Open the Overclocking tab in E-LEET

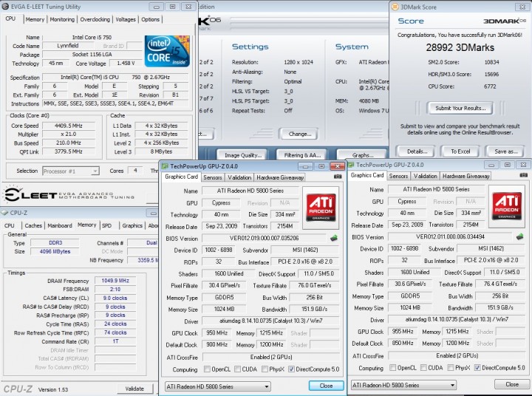[95, 20]
